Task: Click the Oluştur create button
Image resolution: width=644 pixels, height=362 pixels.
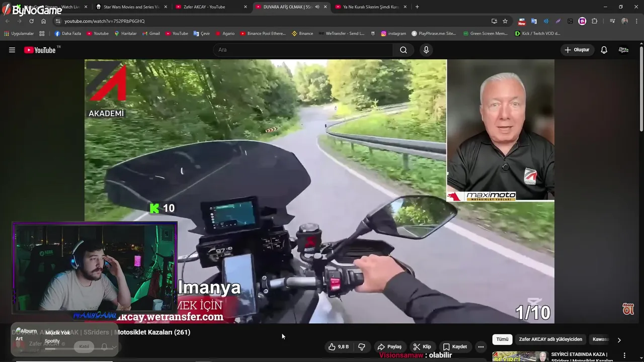Action: 577,50
